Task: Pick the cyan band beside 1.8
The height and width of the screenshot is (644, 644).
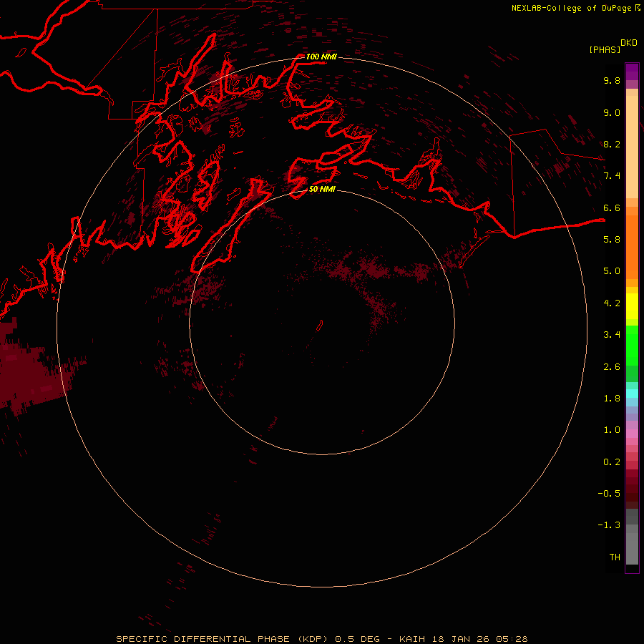Action: pyautogui.click(x=632, y=394)
